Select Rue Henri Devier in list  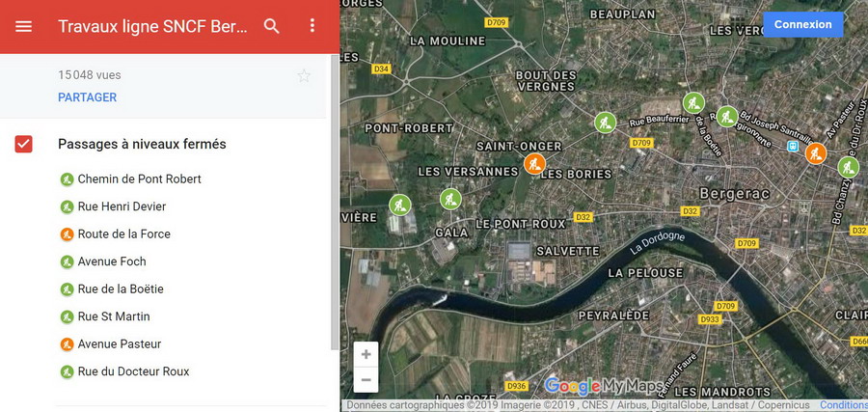(x=122, y=206)
